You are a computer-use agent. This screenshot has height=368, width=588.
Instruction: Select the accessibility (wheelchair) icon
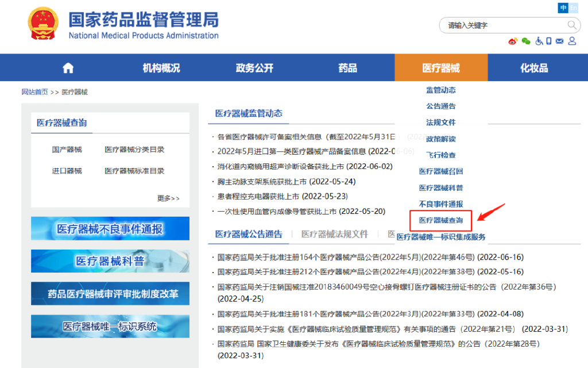point(539,41)
